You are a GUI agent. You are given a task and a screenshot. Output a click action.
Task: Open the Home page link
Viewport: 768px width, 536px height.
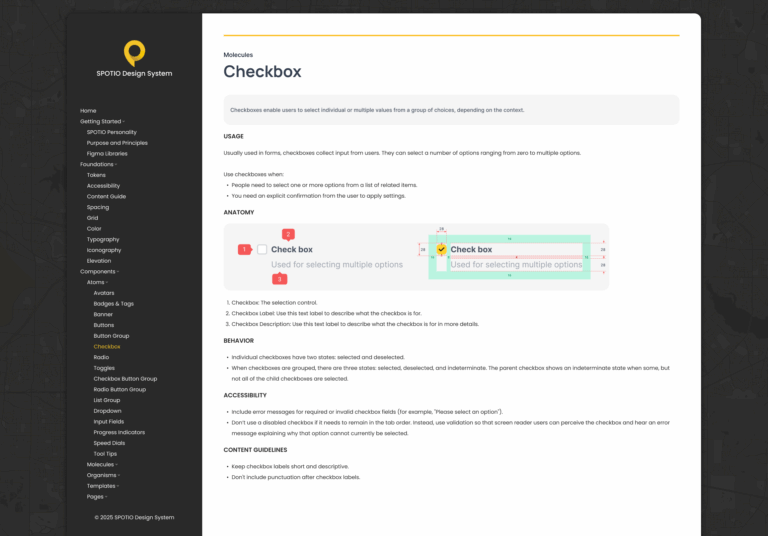[x=88, y=111]
